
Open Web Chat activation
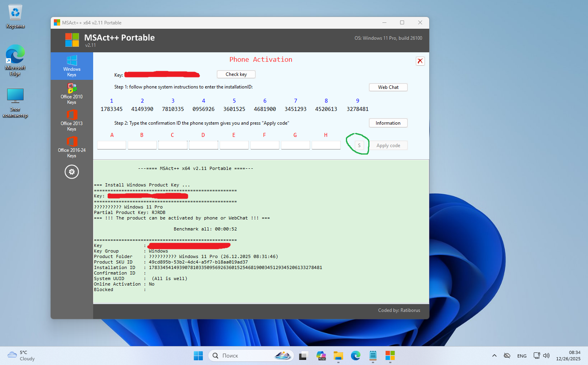coord(388,87)
